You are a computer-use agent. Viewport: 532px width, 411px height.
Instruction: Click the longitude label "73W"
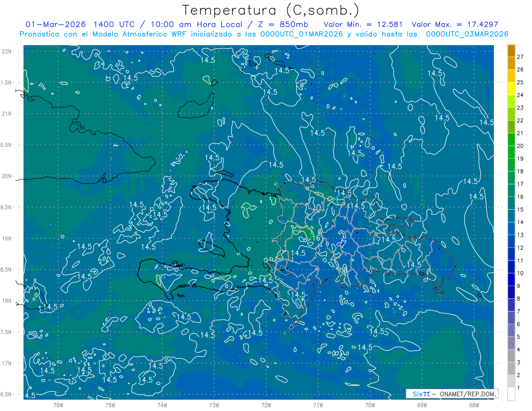pos(214,405)
